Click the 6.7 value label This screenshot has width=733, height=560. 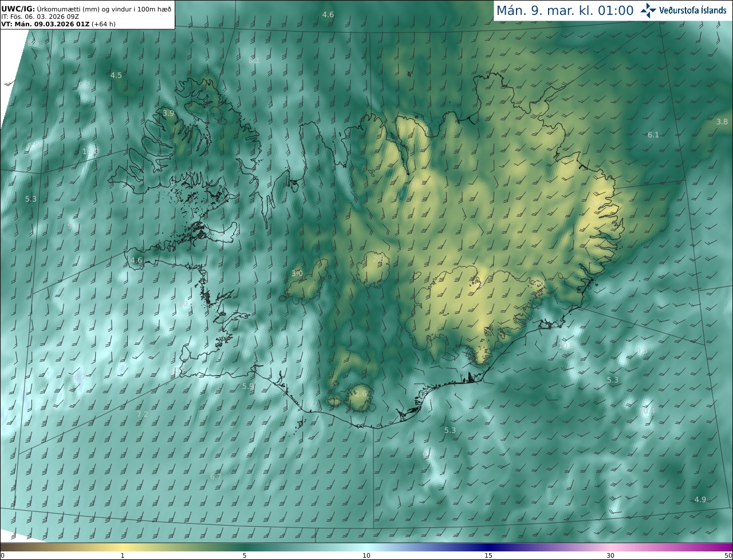coord(216,476)
